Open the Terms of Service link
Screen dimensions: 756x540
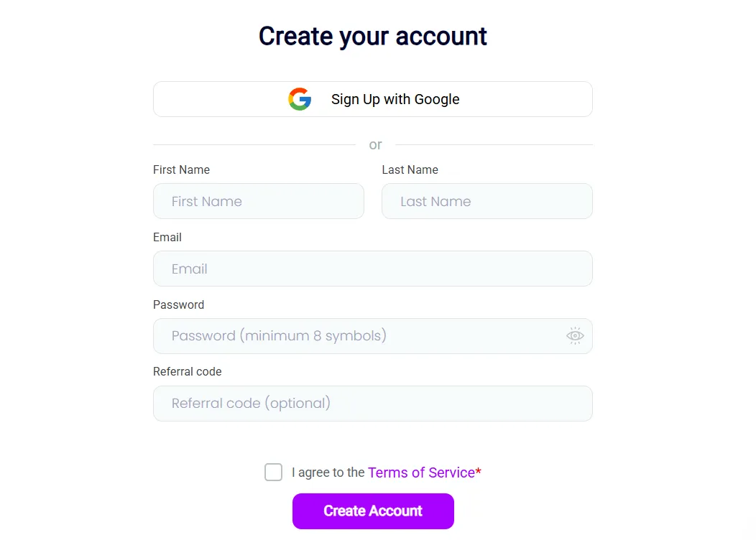(421, 472)
